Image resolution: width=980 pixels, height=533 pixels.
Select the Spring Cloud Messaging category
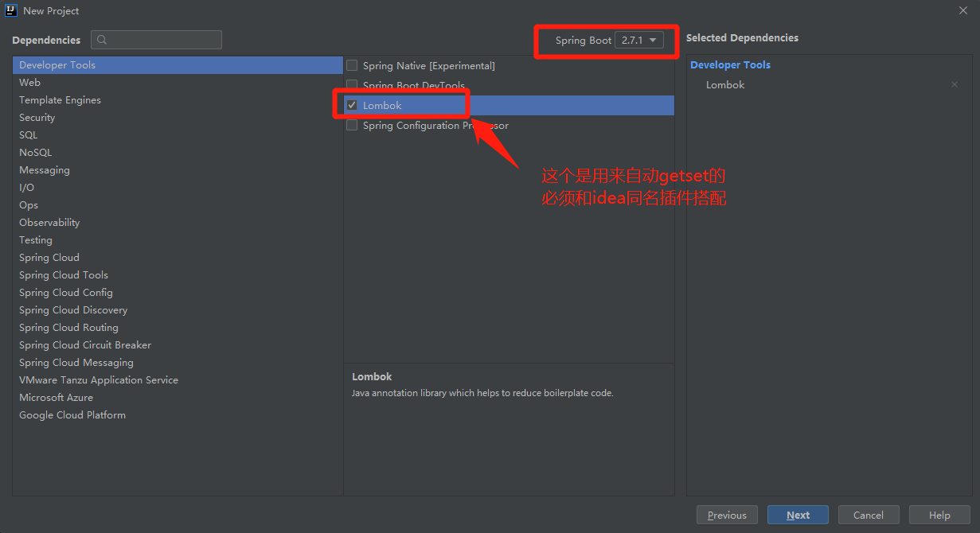[178, 363]
